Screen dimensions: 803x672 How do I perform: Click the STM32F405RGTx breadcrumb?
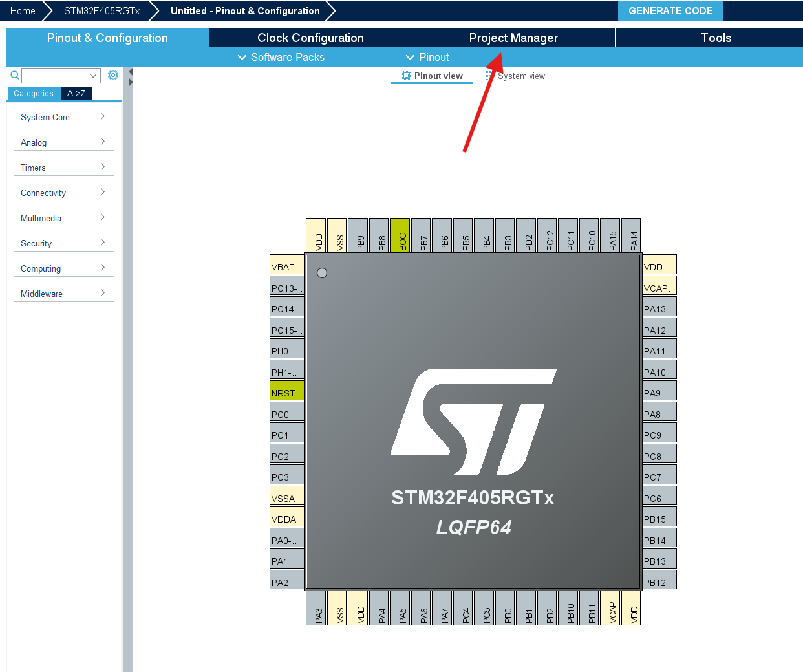tap(102, 11)
